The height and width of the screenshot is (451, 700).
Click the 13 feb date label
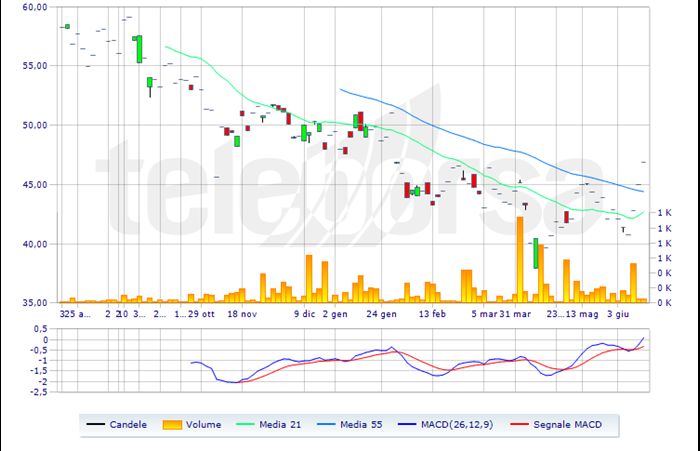[432, 314]
